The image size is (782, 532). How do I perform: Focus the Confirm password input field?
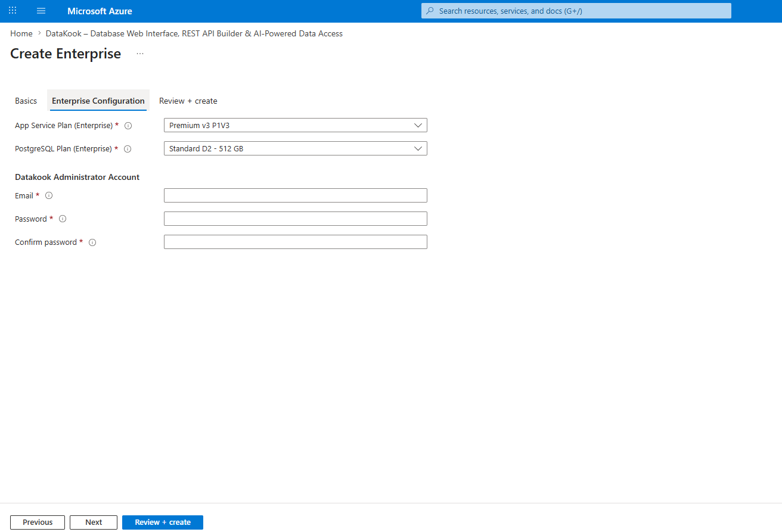pos(296,242)
